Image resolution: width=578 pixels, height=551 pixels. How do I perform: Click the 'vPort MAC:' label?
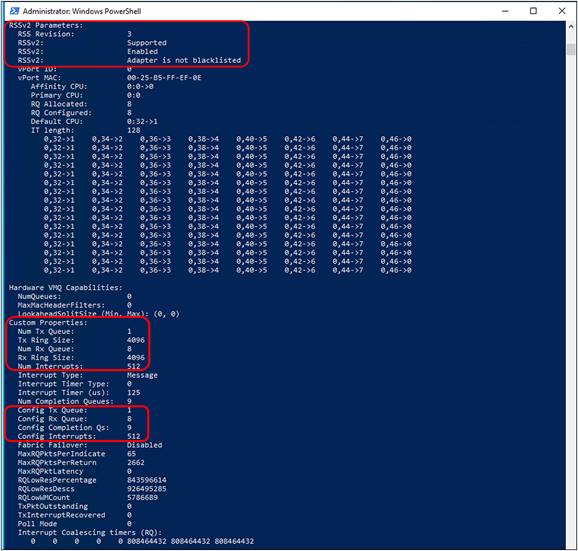(x=39, y=78)
